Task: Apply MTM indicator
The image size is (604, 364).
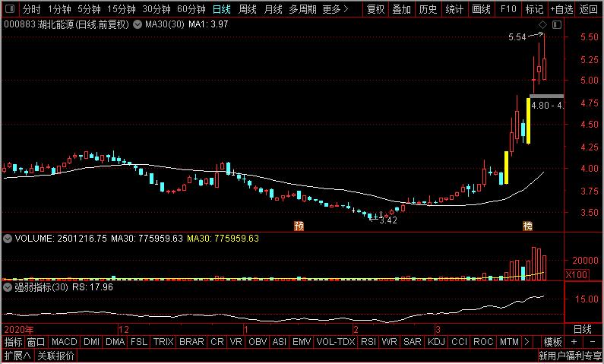Action: tap(509, 342)
